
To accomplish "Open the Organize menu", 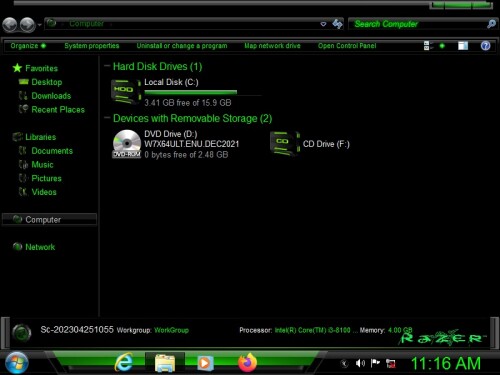I will coord(28,46).
